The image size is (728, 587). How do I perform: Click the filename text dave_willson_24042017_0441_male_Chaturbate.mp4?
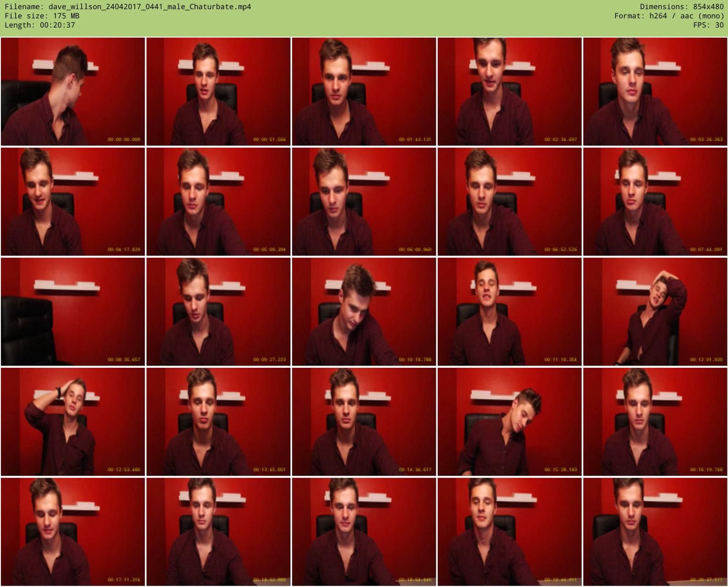coord(149,7)
